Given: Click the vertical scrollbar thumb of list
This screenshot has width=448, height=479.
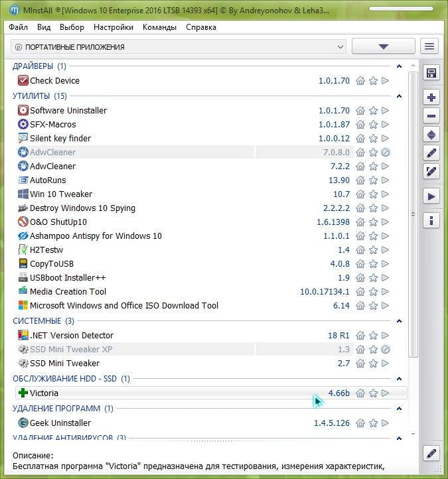Looking at the screenshot, I should 413,214.
